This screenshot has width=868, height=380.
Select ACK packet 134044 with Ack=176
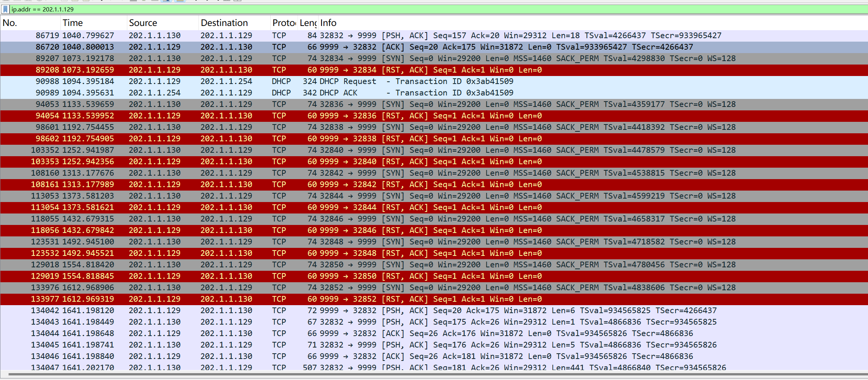tap(434, 333)
